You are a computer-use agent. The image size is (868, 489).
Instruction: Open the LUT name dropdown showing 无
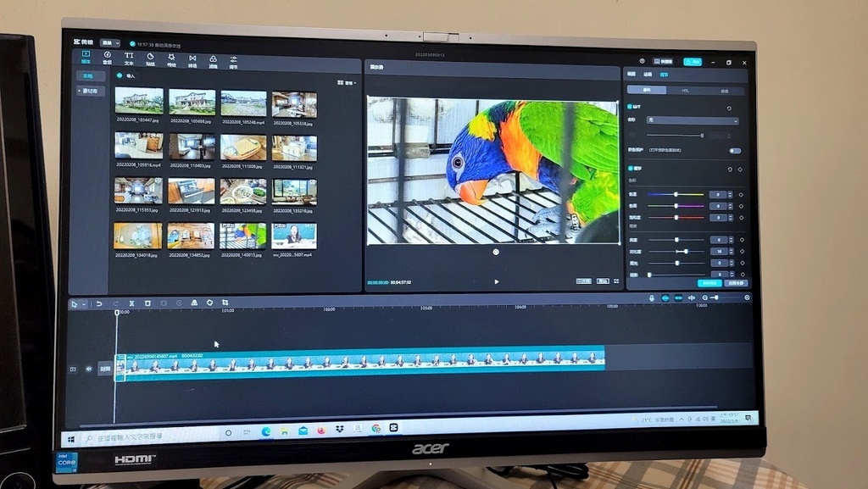(693, 120)
